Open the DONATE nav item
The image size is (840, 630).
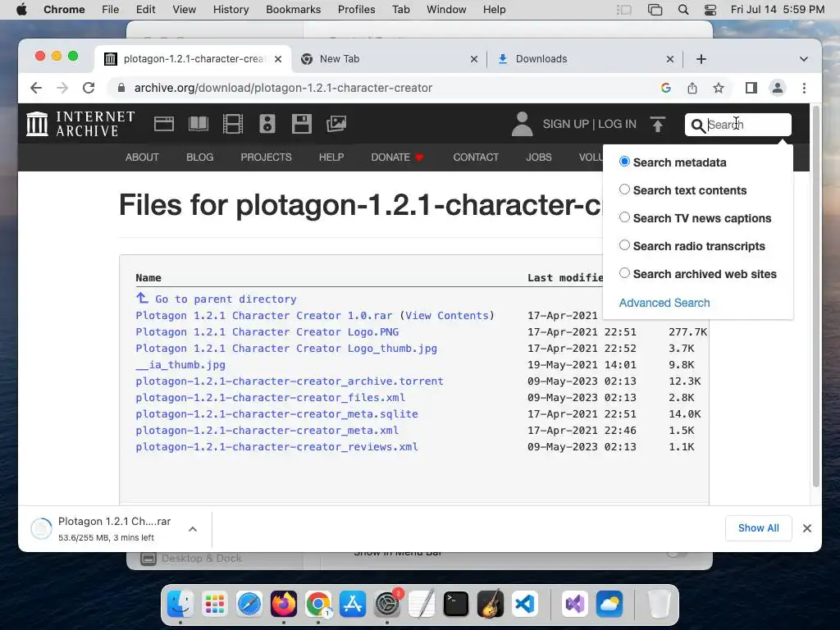pos(397,157)
